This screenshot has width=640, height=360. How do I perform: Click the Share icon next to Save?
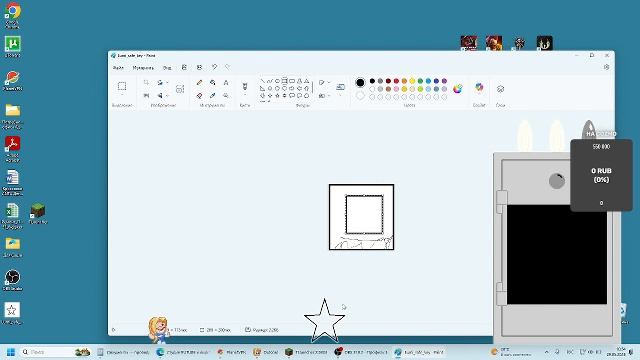199,67
